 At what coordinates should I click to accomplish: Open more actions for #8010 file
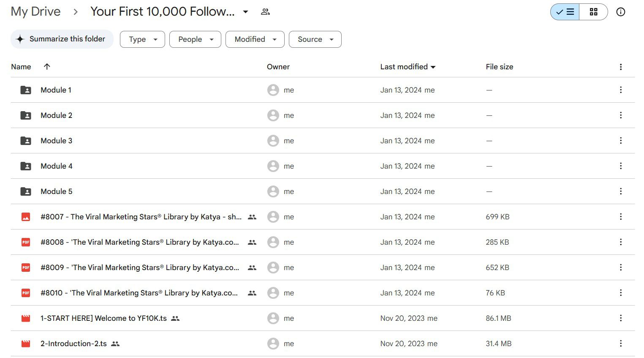(621, 292)
